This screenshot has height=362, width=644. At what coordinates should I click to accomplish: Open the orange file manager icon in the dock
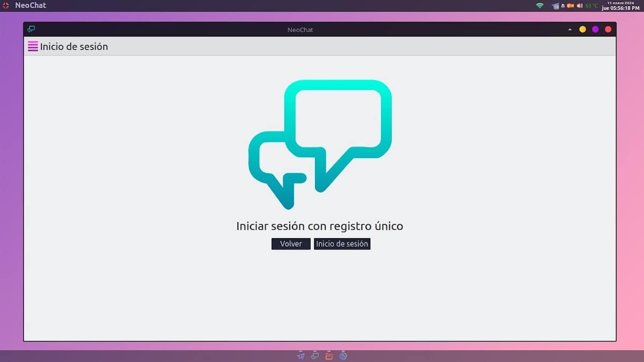pos(329,356)
